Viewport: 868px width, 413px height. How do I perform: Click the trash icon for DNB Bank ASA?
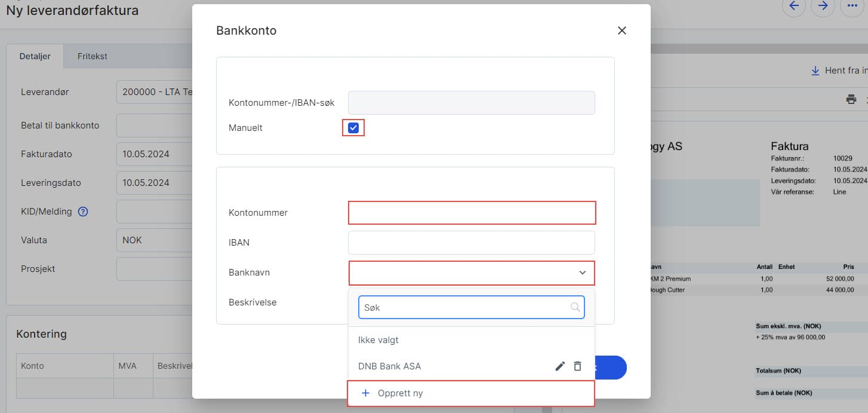tap(577, 366)
